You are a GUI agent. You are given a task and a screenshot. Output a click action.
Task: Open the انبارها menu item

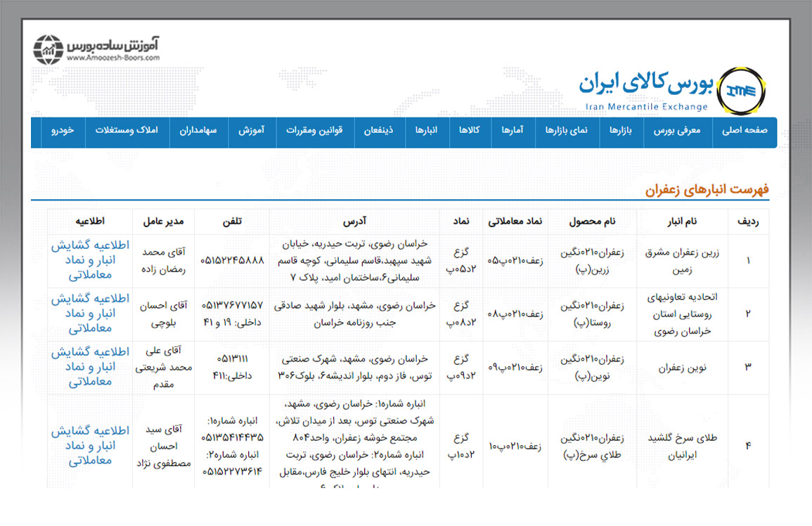click(426, 131)
